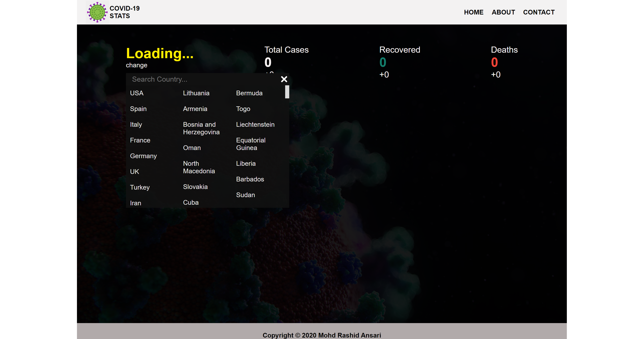This screenshot has height=339, width=644.
Task: Click the change country link
Action: click(137, 65)
